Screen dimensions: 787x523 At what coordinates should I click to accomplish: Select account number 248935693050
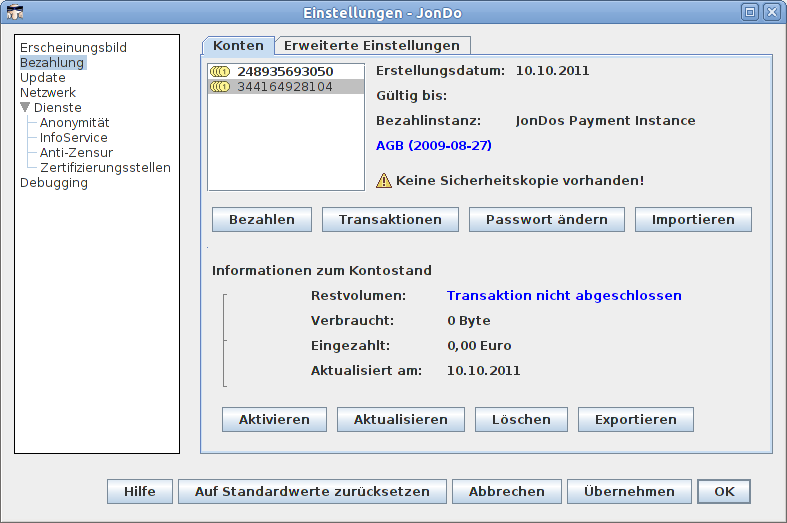coord(286,71)
